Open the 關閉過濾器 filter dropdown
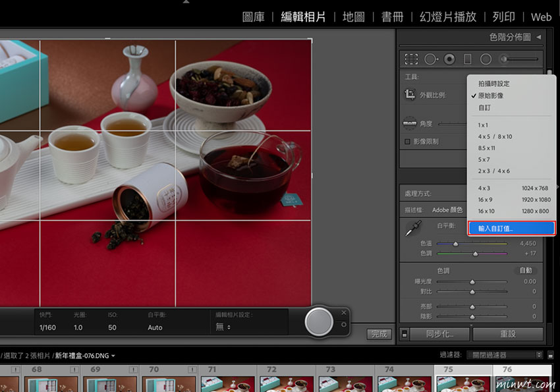This screenshot has height=392, width=560. tap(505, 355)
